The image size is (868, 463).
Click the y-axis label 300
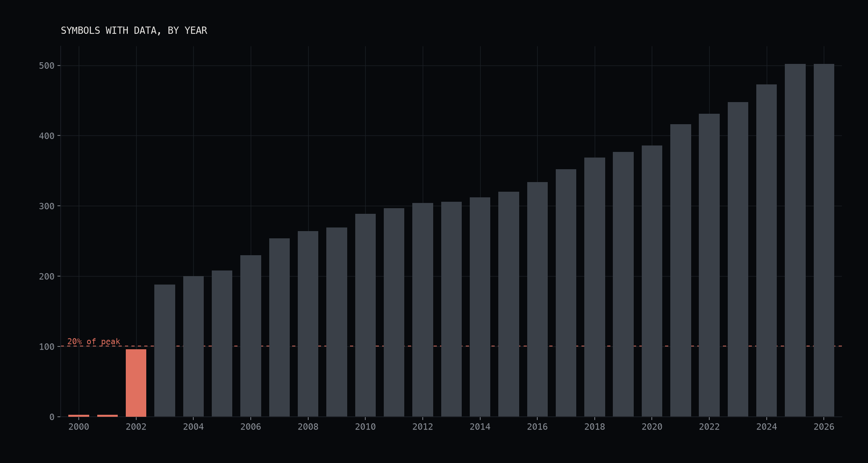tap(47, 206)
